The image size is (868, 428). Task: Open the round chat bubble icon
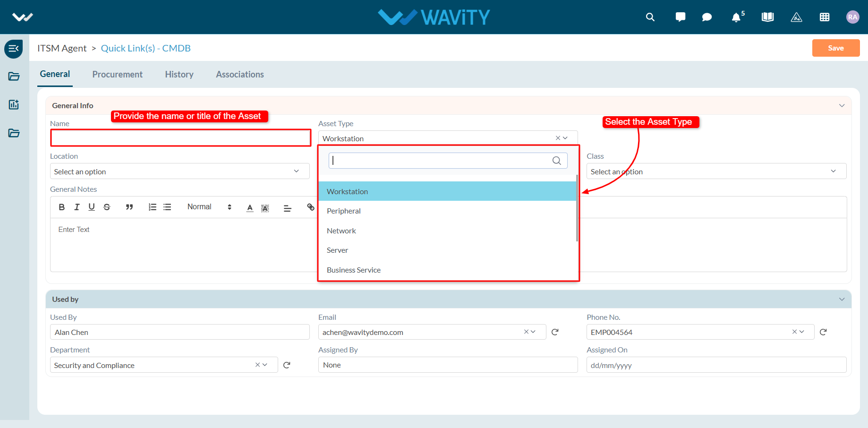click(707, 17)
